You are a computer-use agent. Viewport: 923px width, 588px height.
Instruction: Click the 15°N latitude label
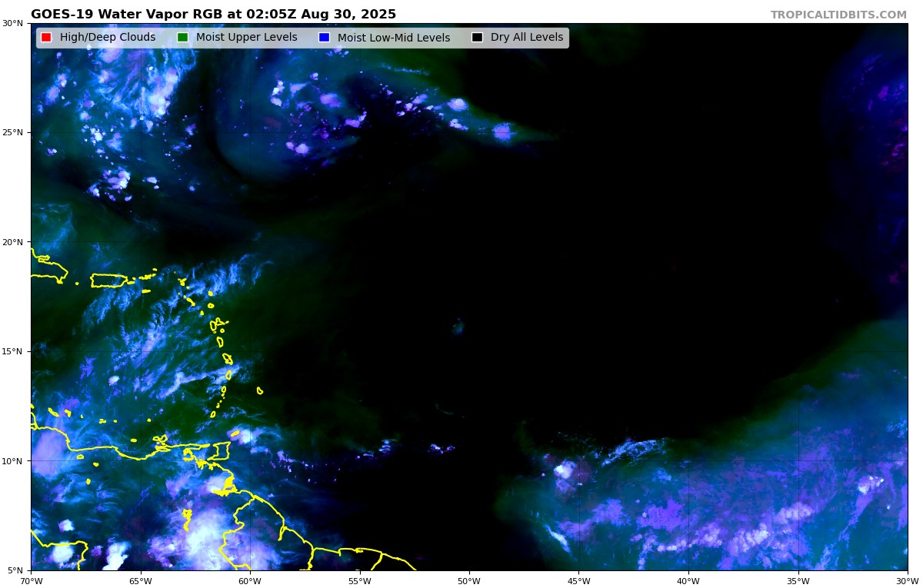coord(13,351)
